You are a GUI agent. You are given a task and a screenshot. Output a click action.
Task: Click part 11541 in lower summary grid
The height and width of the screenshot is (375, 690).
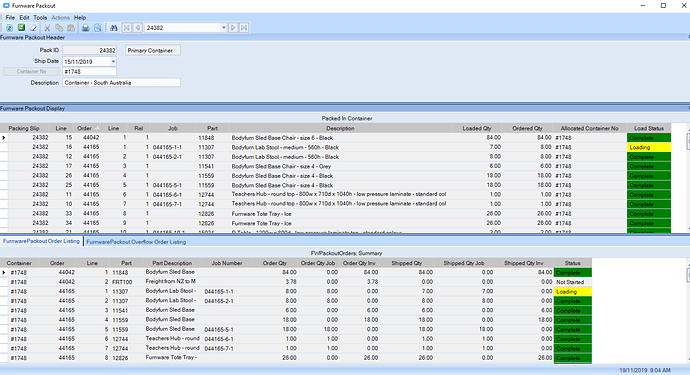(120, 311)
